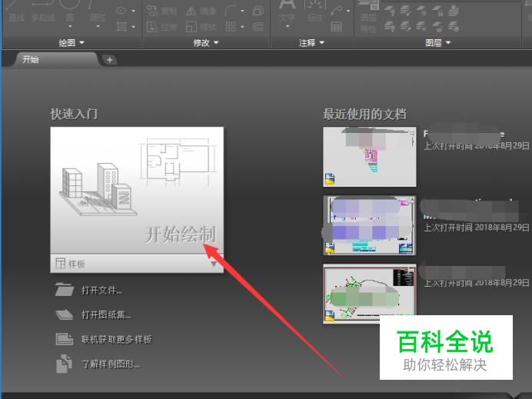Open the Fillet tool dropdown arrow

(x=242, y=11)
